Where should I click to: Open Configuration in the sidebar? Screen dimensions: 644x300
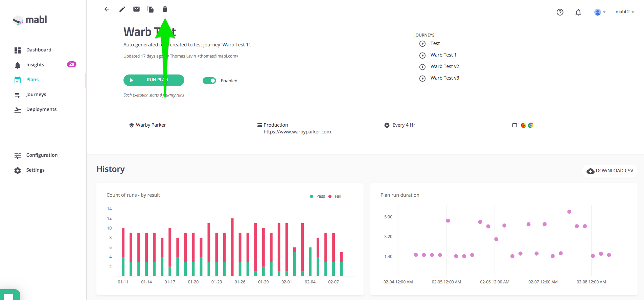click(42, 155)
